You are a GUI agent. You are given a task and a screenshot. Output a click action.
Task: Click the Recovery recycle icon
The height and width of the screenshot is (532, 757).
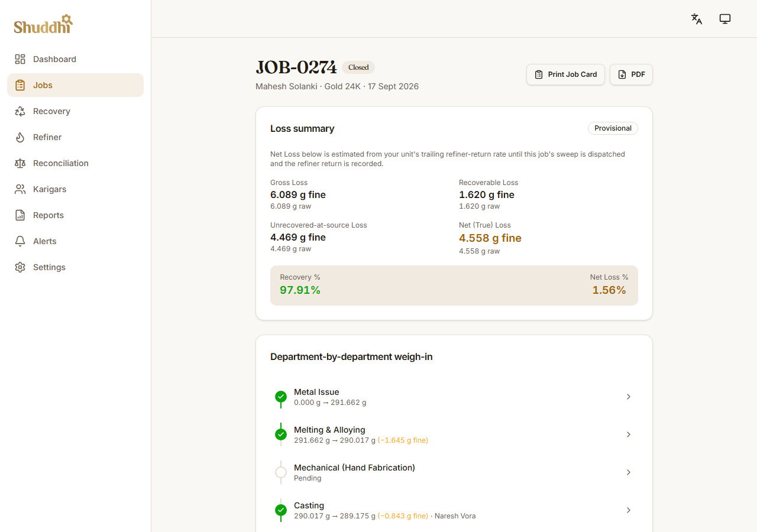point(20,111)
